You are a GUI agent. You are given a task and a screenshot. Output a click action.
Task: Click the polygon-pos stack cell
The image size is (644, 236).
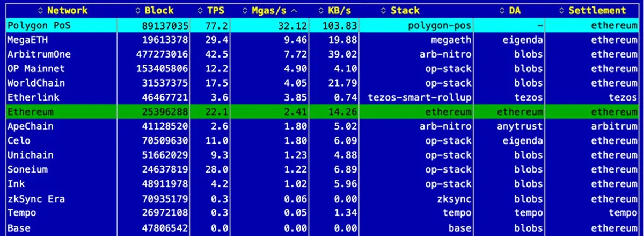coord(440,25)
